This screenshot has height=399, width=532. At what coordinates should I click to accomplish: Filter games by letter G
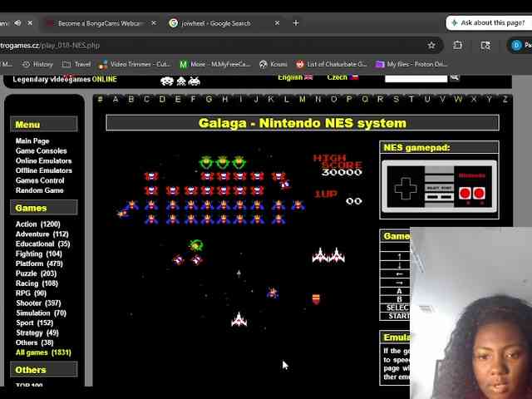pos(209,99)
